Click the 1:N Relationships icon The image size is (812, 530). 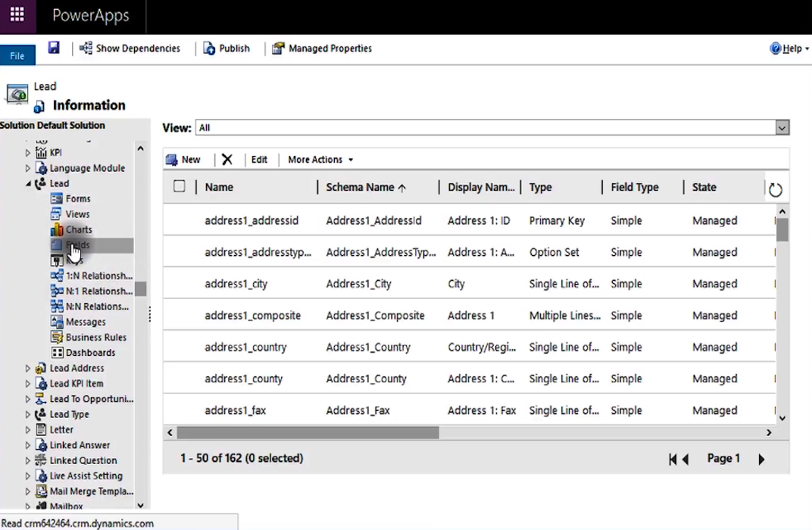pyautogui.click(x=57, y=276)
